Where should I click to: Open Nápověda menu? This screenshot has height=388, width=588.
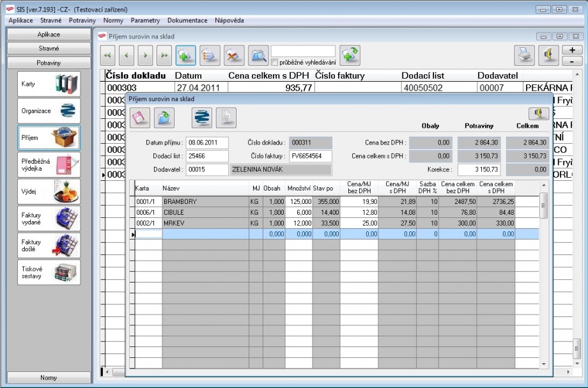pyautogui.click(x=229, y=20)
